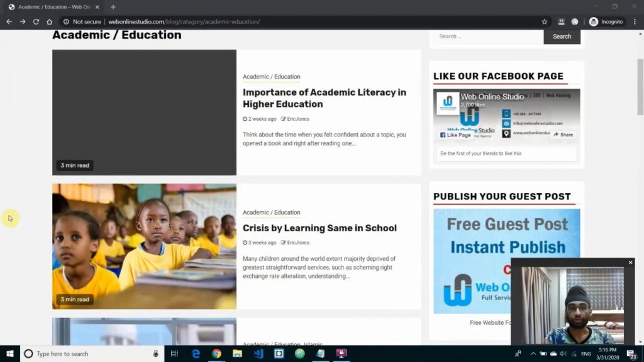The image size is (644, 362).
Task: Open the browser home page icon
Action: tap(49, 22)
